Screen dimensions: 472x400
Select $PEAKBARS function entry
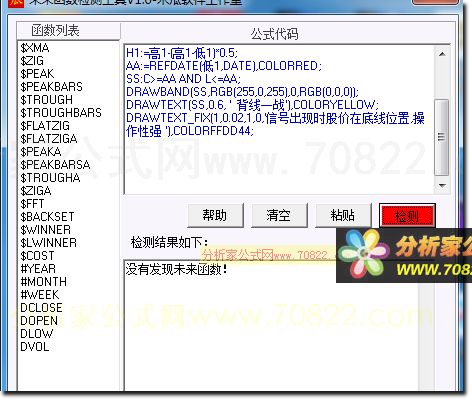pyautogui.click(x=51, y=87)
